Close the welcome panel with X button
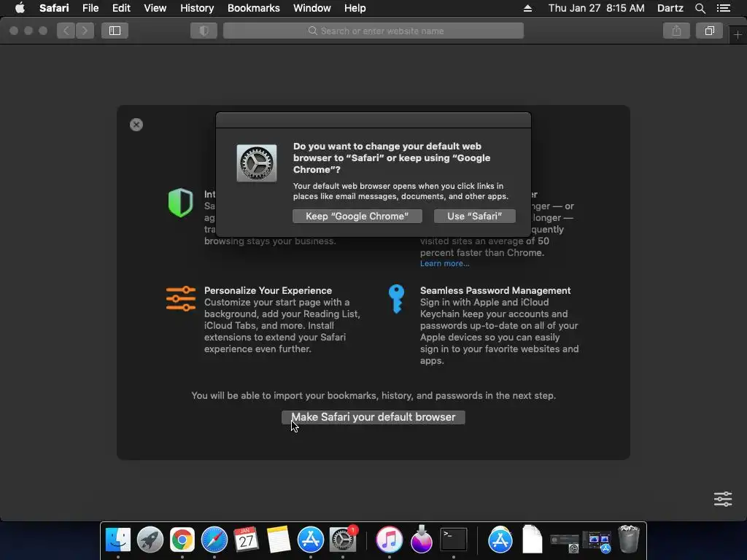 click(136, 125)
